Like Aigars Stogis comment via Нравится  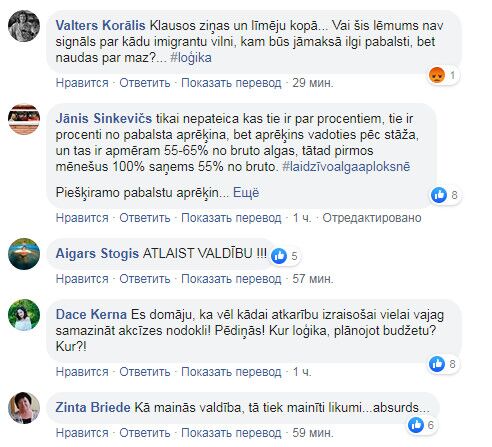[x=82, y=279]
